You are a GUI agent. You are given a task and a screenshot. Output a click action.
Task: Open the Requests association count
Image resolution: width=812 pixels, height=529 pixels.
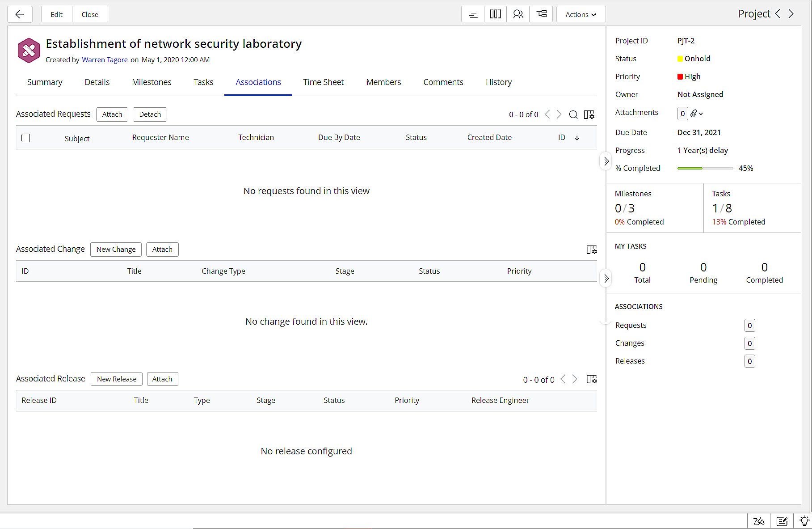click(750, 326)
